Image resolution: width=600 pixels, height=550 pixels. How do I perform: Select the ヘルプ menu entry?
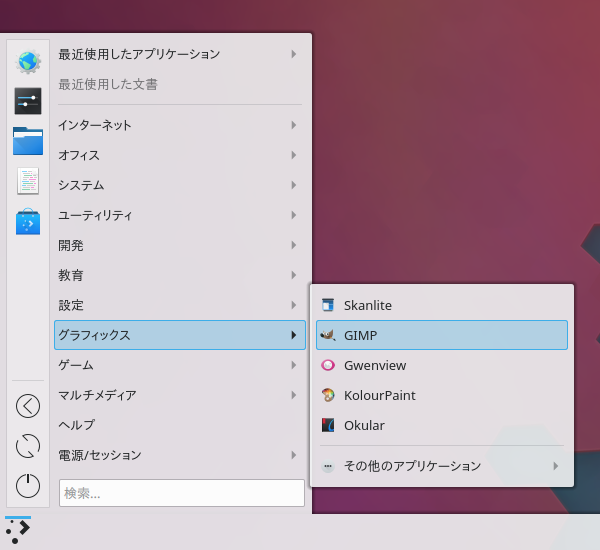(180, 425)
